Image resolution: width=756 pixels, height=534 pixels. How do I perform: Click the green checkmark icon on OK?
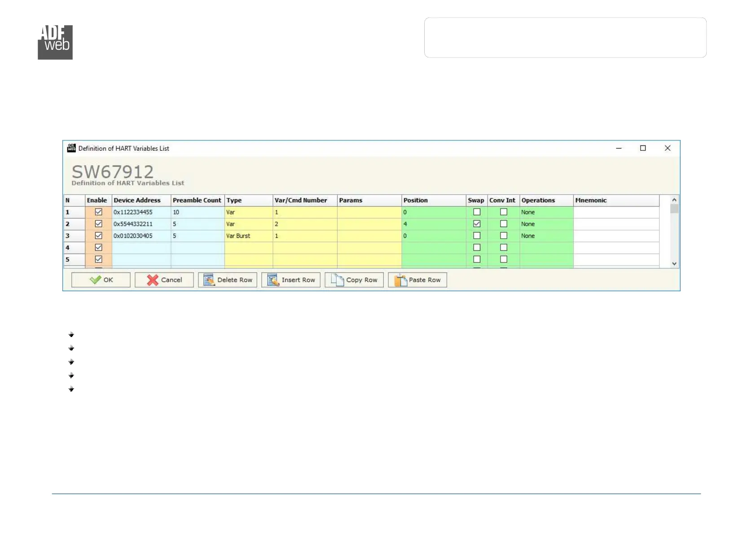point(95,280)
